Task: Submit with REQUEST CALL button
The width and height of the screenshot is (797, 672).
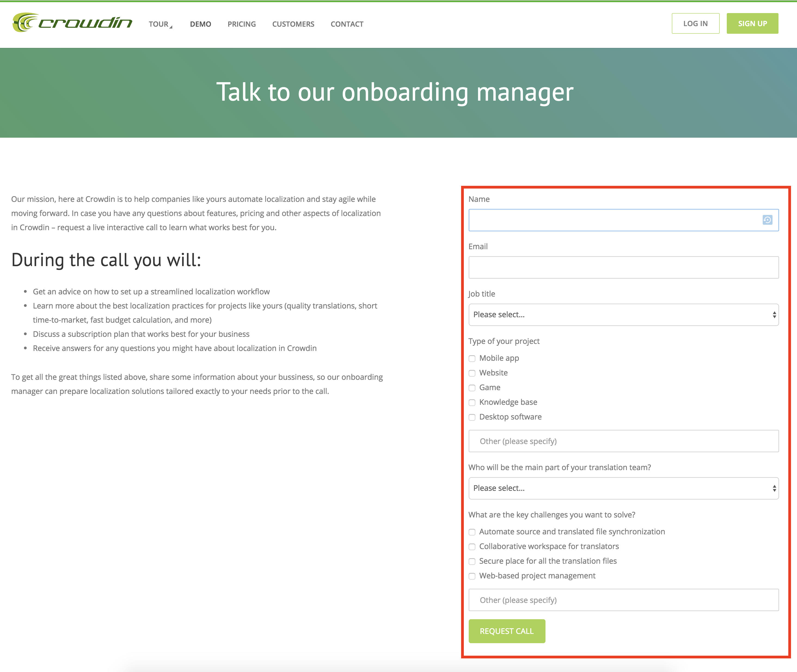Action: tap(507, 631)
